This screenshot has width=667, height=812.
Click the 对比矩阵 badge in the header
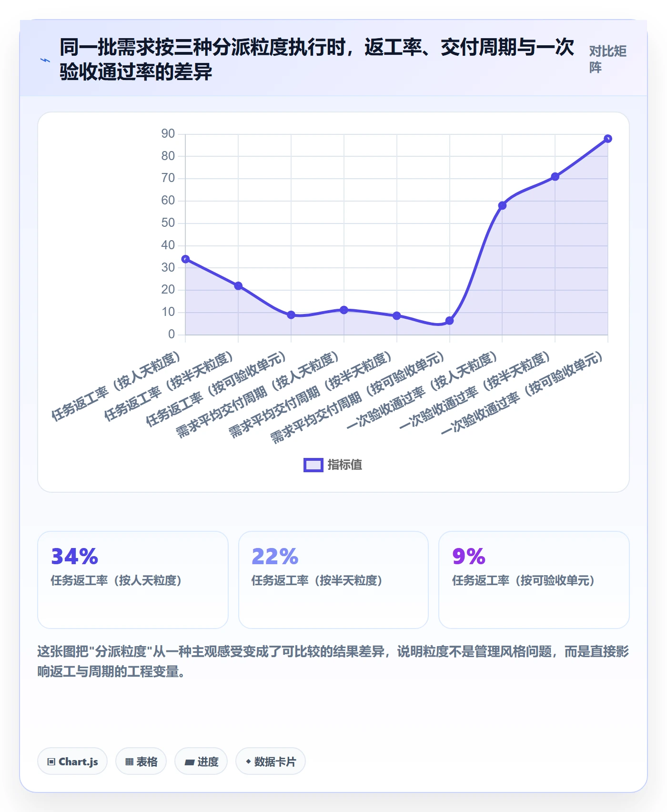tap(607, 59)
